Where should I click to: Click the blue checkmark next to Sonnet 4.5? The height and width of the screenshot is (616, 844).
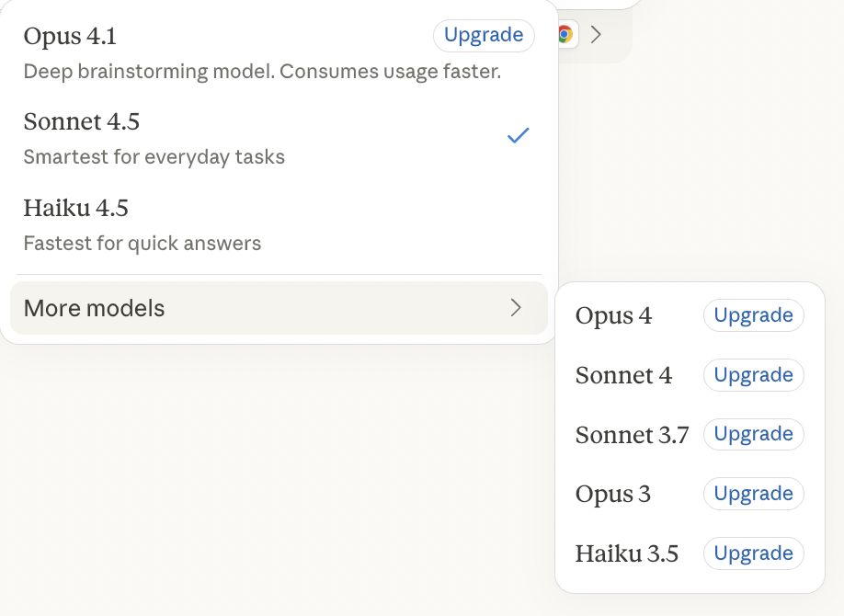[519, 136]
